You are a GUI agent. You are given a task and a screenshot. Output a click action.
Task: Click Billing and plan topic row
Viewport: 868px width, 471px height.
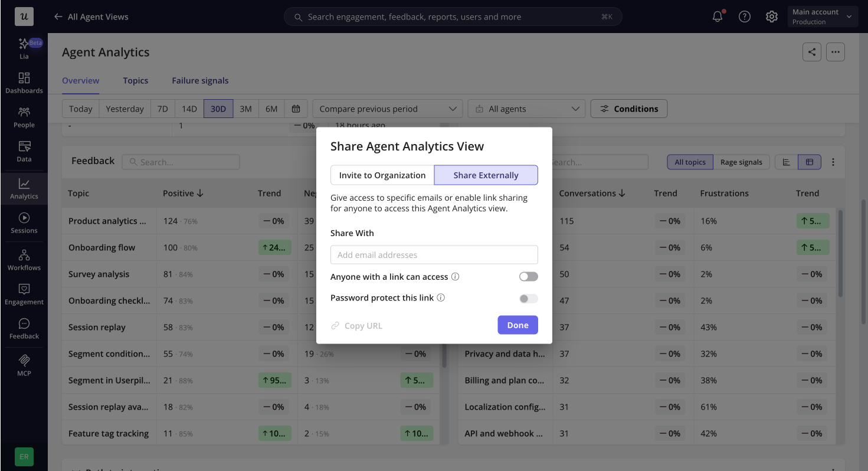(505, 381)
